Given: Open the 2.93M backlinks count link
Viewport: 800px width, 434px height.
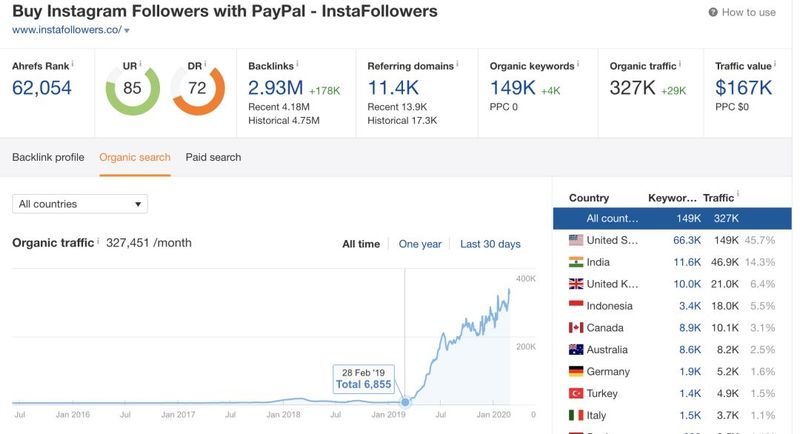Looking at the screenshot, I should pyautogui.click(x=276, y=88).
